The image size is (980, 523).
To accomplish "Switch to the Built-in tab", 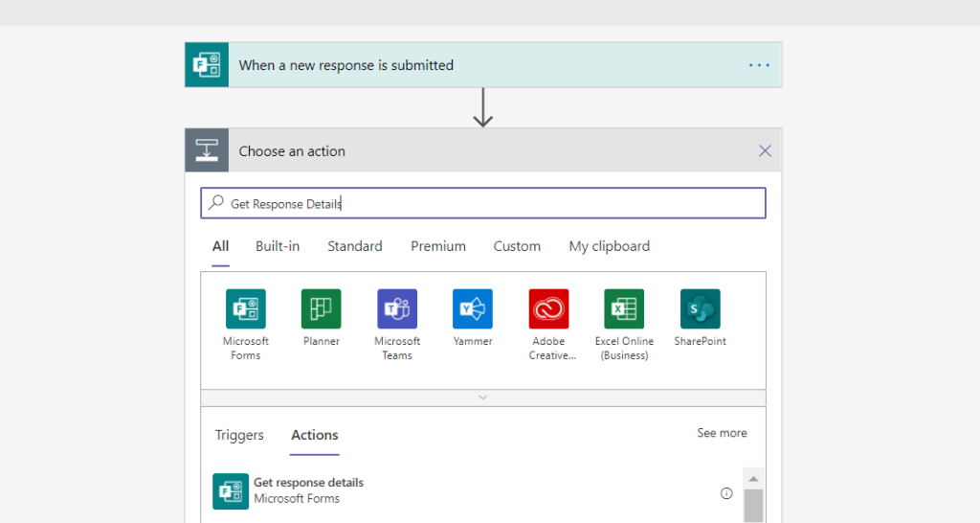I will (x=278, y=246).
